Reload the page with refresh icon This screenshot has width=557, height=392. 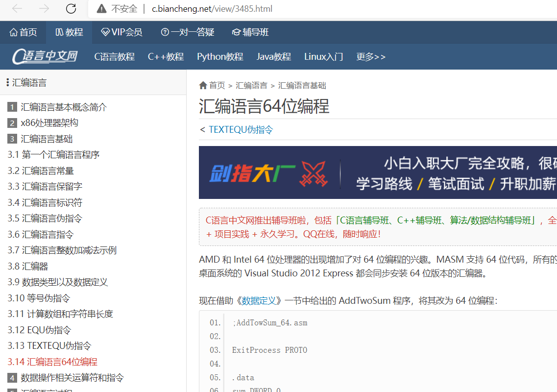coord(71,8)
